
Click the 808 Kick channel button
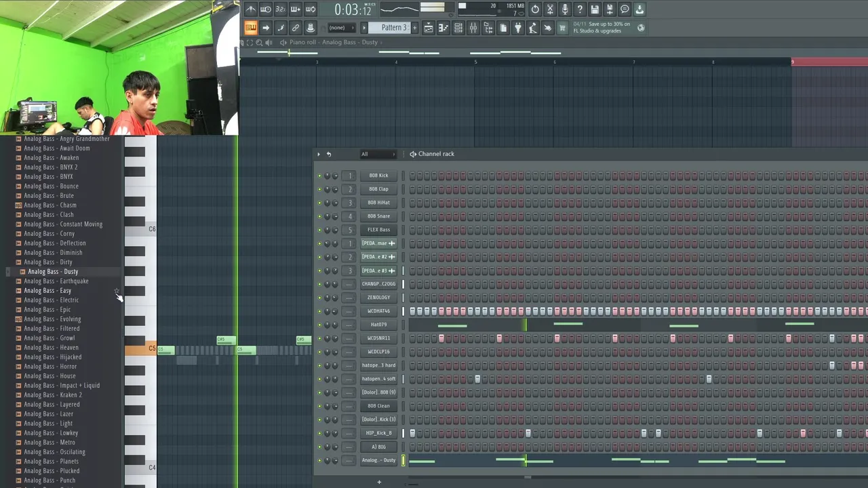click(x=378, y=176)
